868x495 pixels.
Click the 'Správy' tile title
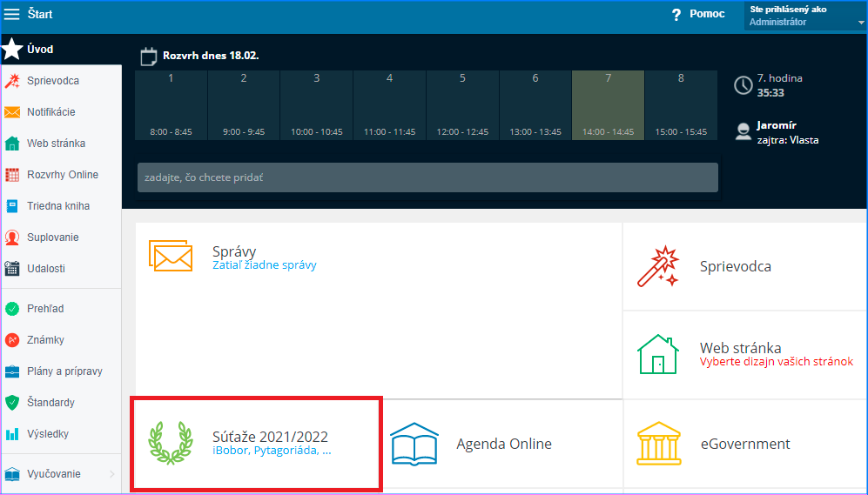(x=234, y=251)
